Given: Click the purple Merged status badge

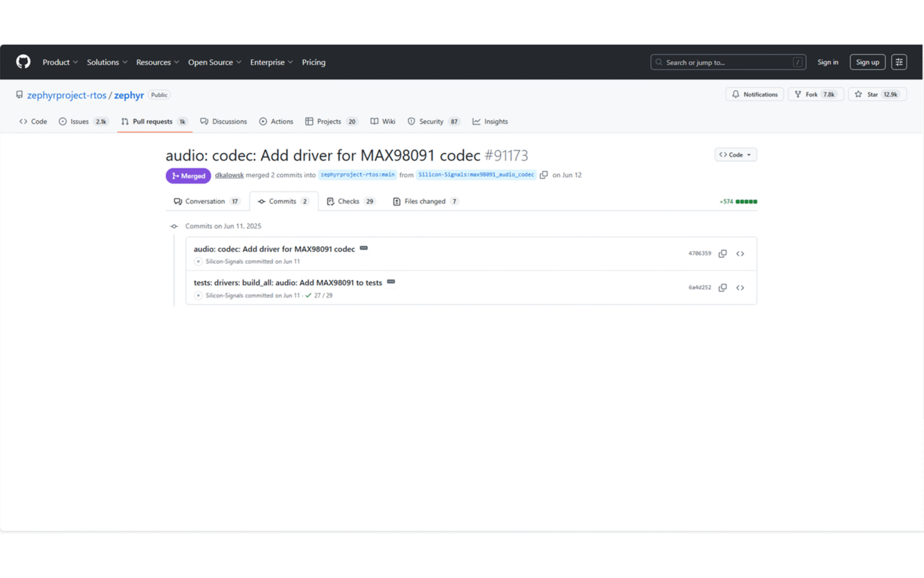Looking at the screenshot, I should click(188, 176).
